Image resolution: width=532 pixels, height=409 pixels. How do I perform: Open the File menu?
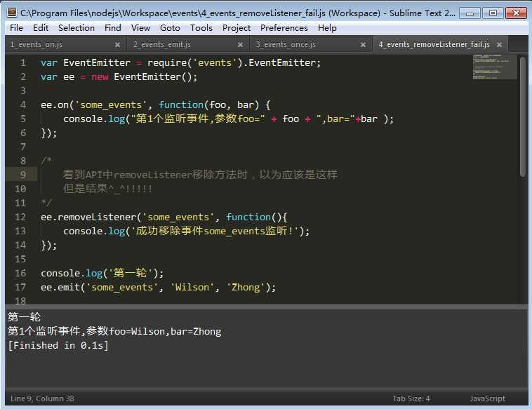[x=16, y=28]
